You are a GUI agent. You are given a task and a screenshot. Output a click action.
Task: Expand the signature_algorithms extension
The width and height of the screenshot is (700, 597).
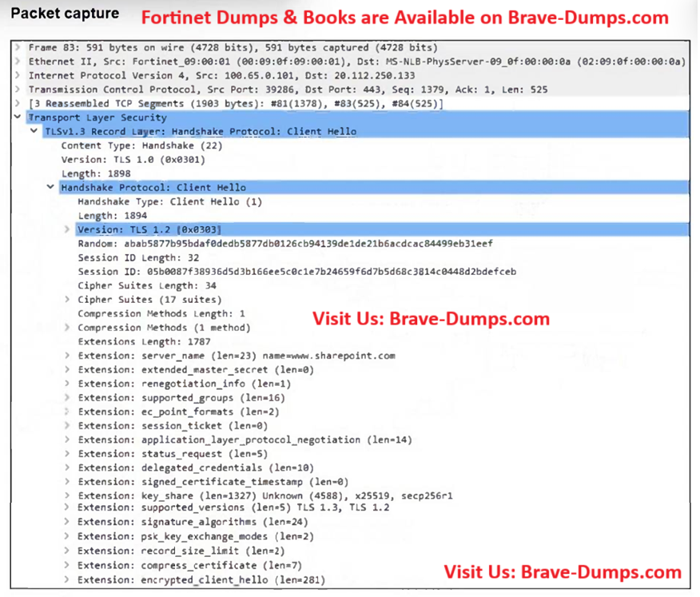coord(68,523)
